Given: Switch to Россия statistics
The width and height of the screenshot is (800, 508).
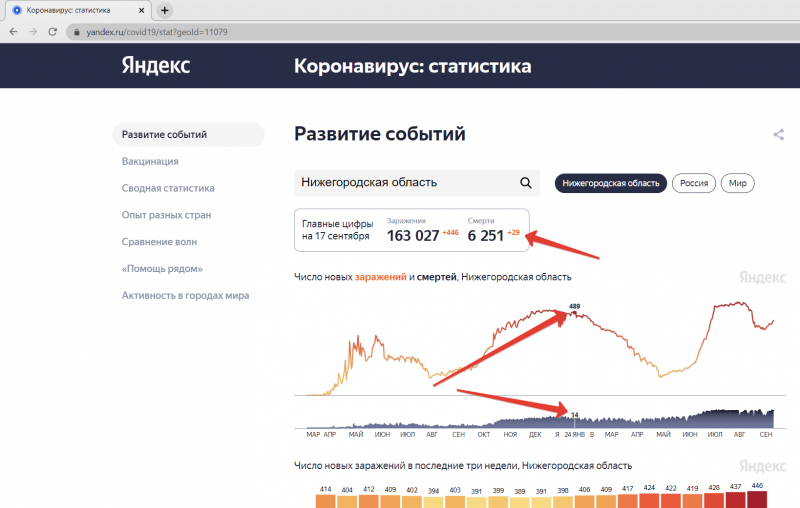Looking at the screenshot, I should (694, 183).
